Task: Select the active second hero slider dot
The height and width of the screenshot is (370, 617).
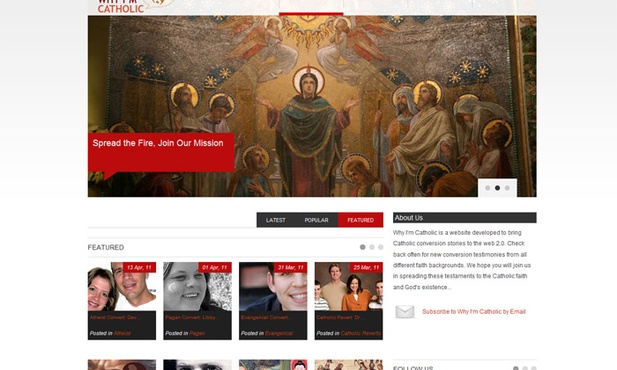Action: [497, 188]
